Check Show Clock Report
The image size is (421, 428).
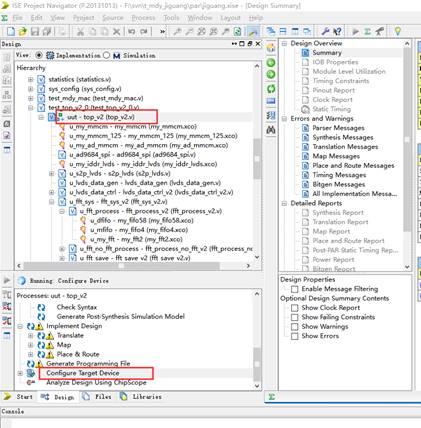(295, 308)
